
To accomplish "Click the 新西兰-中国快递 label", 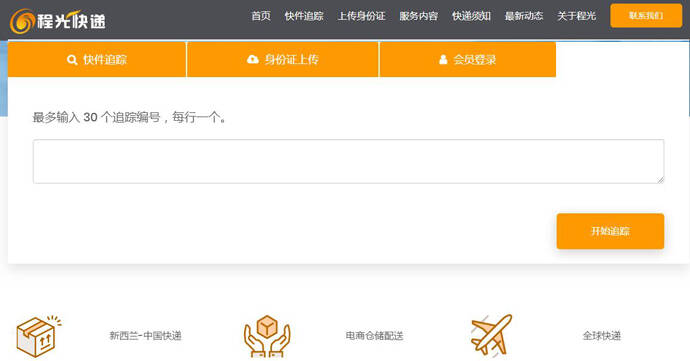I will pyautogui.click(x=145, y=336).
